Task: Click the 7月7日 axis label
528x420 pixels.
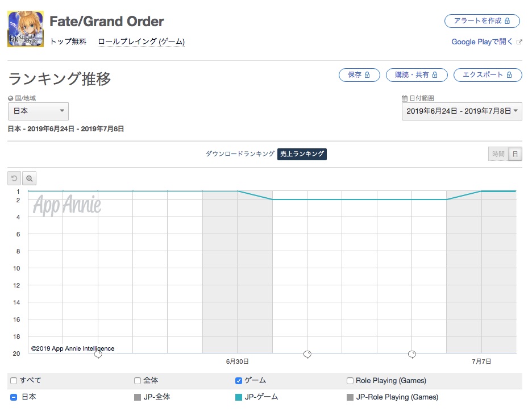Action: [x=481, y=361]
